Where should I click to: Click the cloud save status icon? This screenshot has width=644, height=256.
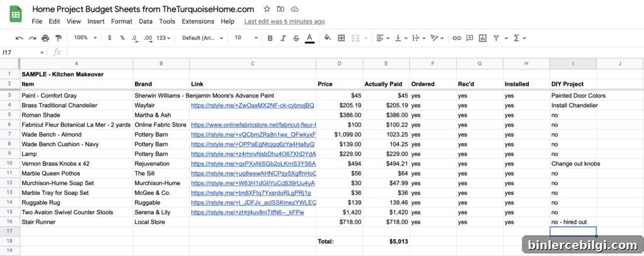click(x=294, y=9)
